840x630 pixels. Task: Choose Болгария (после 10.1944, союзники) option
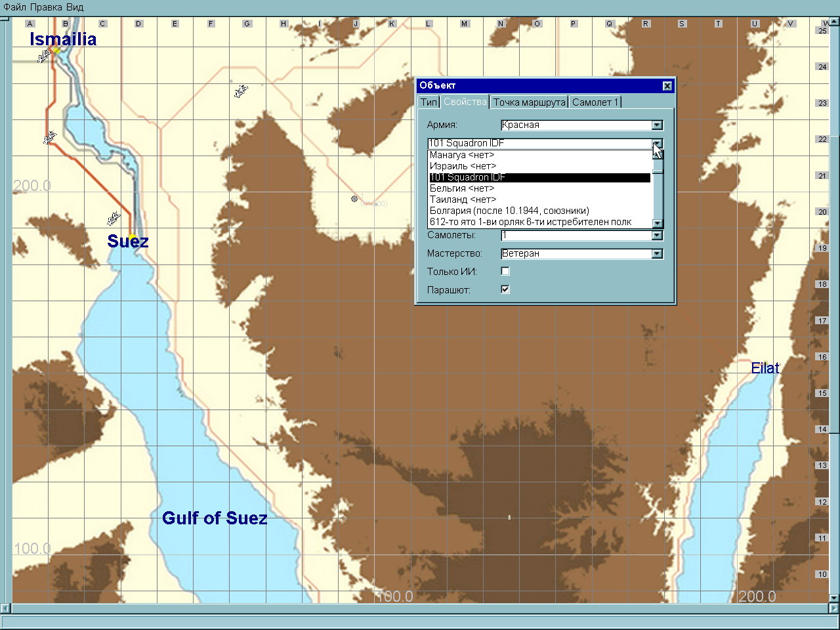[540, 211]
